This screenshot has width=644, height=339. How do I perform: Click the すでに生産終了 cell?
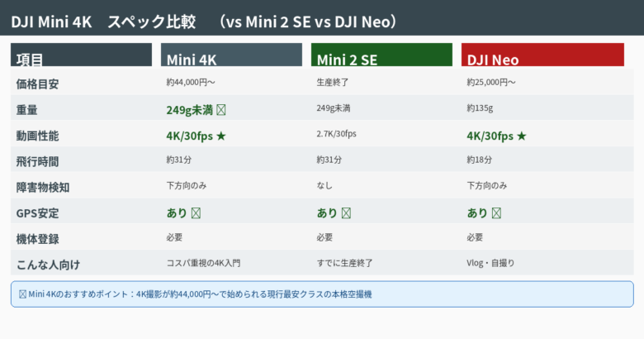(x=344, y=263)
